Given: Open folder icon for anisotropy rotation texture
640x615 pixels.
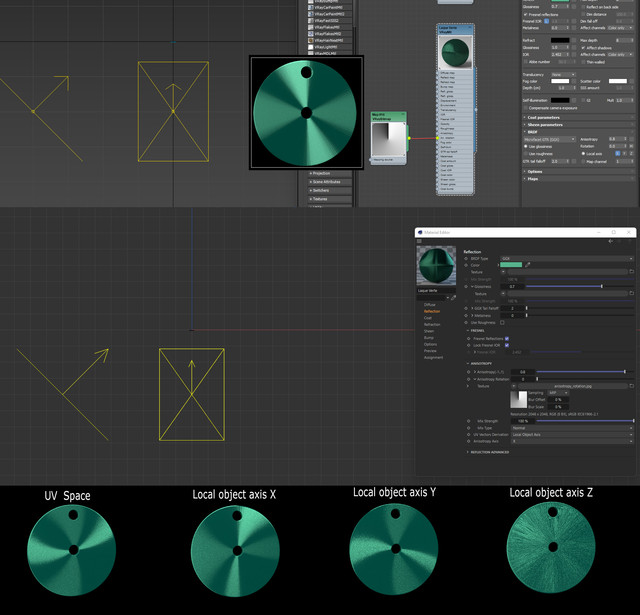Looking at the screenshot, I should coord(631,386).
